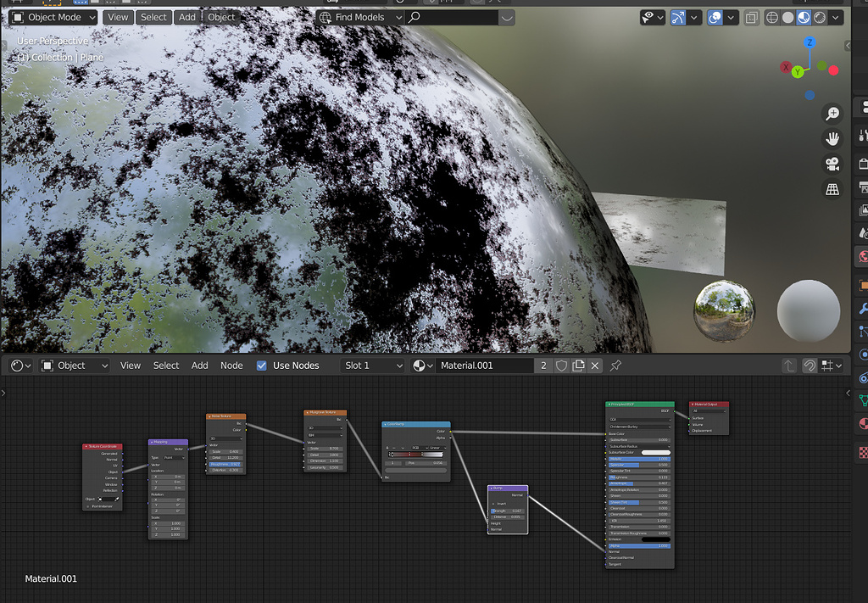868x603 pixels.
Task: Open the viewport Select menu
Action: click(x=153, y=17)
